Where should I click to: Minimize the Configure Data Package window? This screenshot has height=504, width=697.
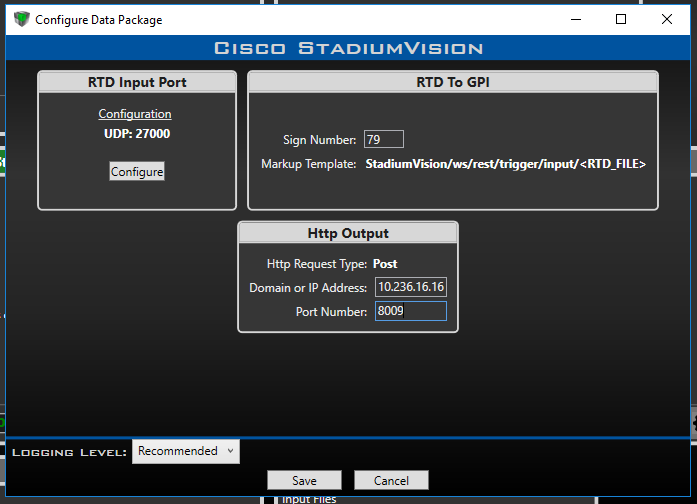point(576,19)
